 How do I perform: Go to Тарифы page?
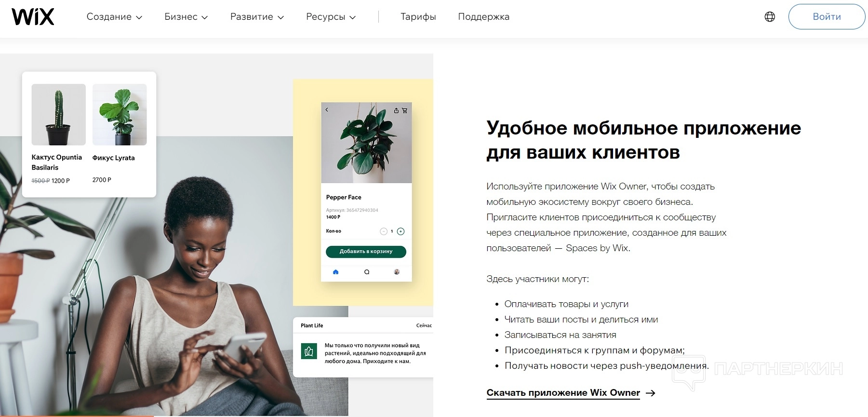click(418, 17)
